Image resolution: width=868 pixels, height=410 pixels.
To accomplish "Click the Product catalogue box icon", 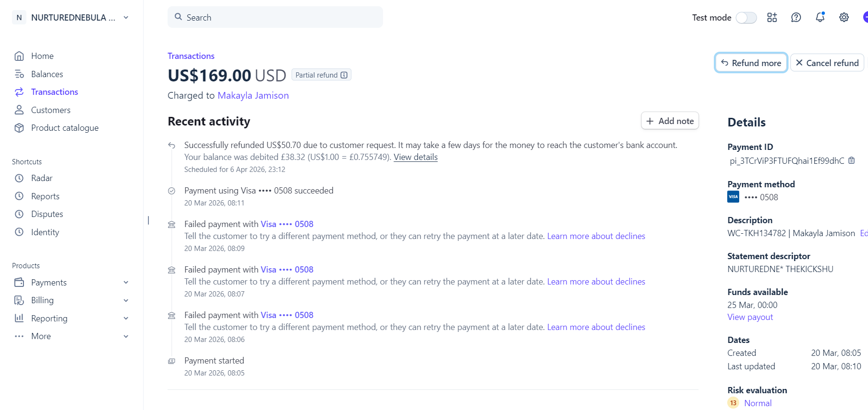I will pyautogui.click(x=19, y=128).
